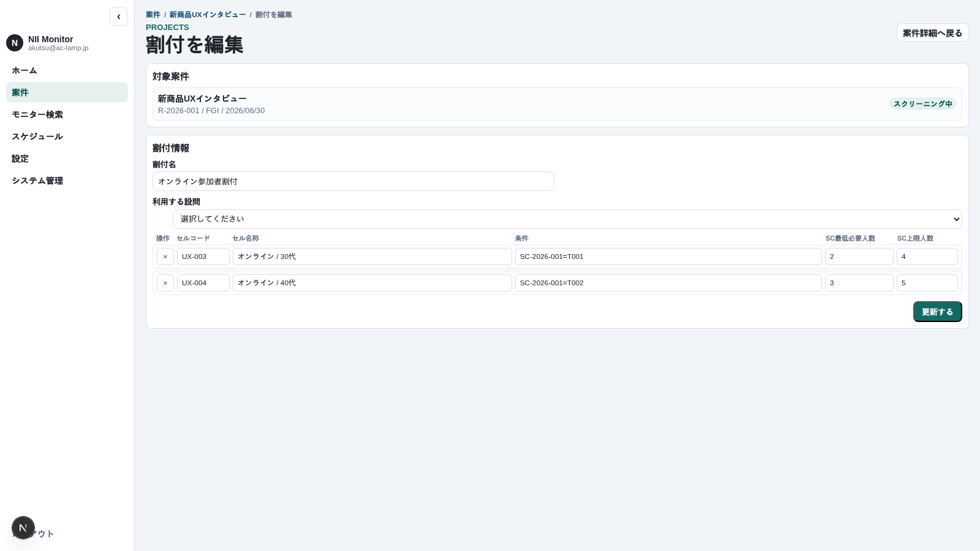Click the セル名称 column header
Image resolution: width=980 pixels, height=551 pixels.
tap(246, 238)
